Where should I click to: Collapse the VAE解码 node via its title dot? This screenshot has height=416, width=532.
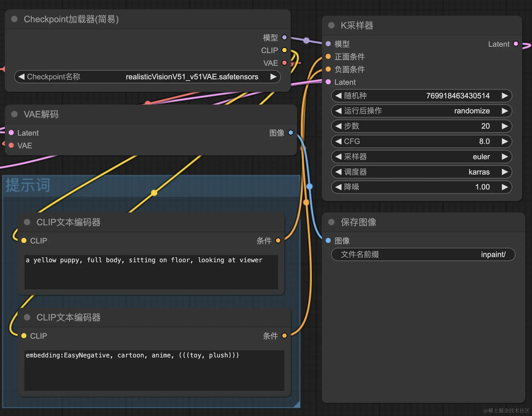[x=14, y=114]
